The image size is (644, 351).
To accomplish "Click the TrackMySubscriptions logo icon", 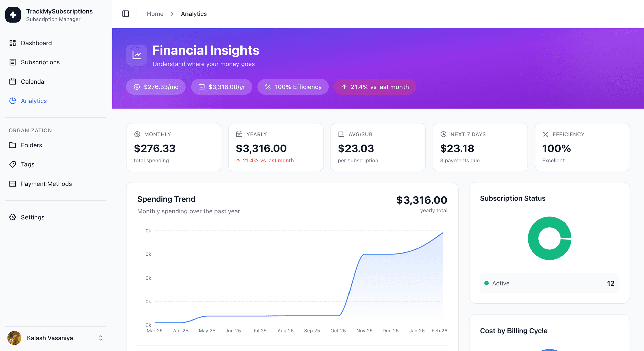I will [13, 15].
